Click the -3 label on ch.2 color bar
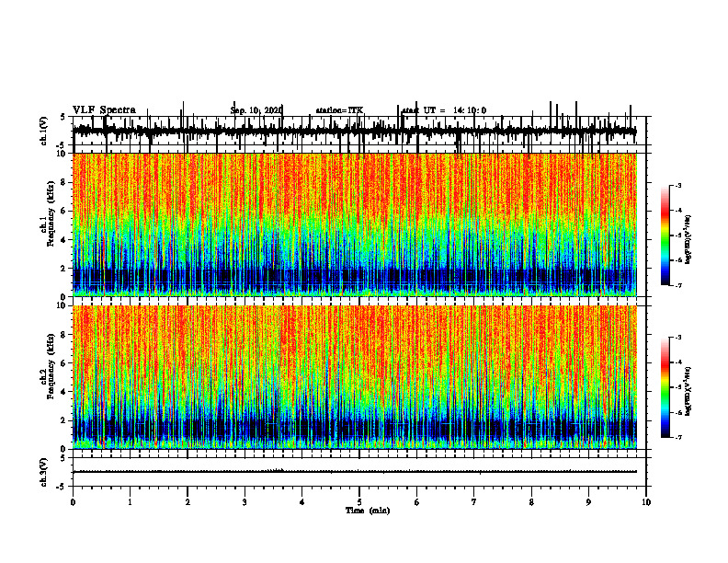The width and height of the screenshot is (728, 563). 677,338
